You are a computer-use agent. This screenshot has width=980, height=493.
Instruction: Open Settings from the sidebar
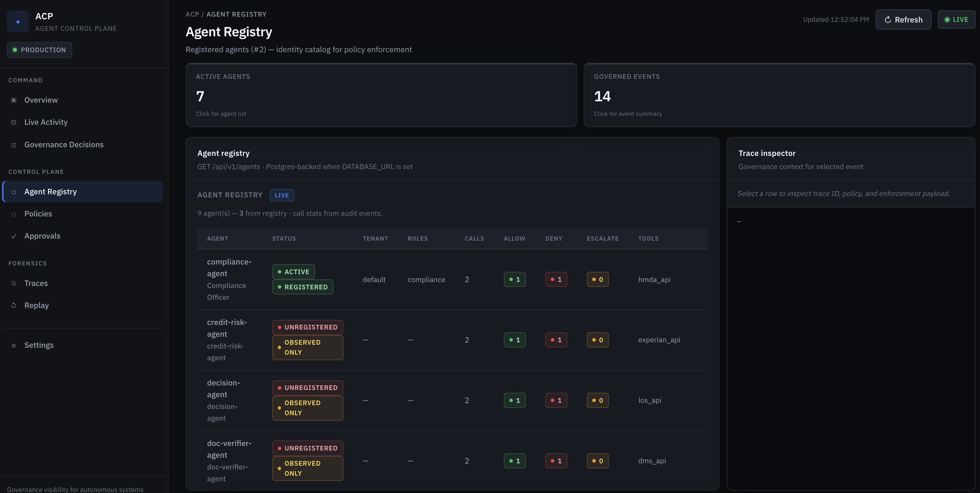[83, 345]
